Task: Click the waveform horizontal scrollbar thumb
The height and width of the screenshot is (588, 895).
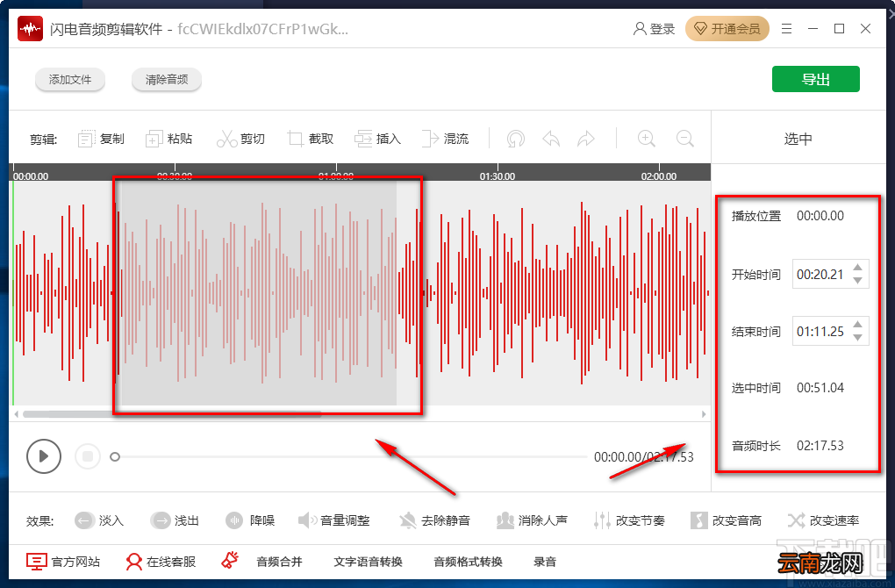Action: [172, 414]
